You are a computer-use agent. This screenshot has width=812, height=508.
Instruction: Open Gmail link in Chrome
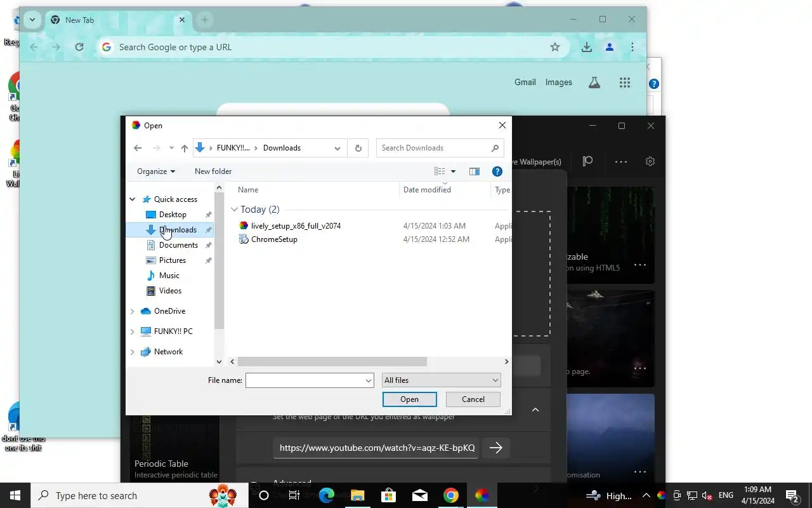tap(525, 83)
